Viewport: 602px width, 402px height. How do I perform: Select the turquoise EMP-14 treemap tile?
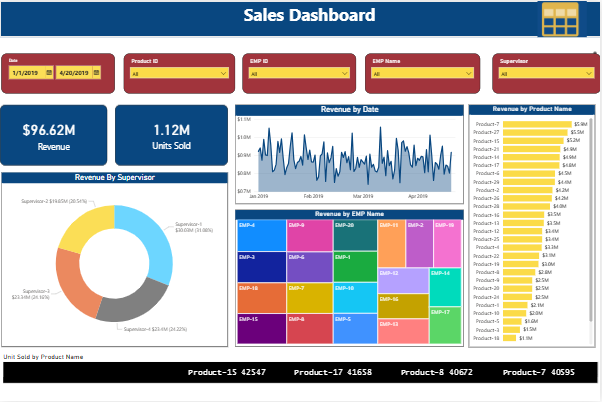pos(445,287)
